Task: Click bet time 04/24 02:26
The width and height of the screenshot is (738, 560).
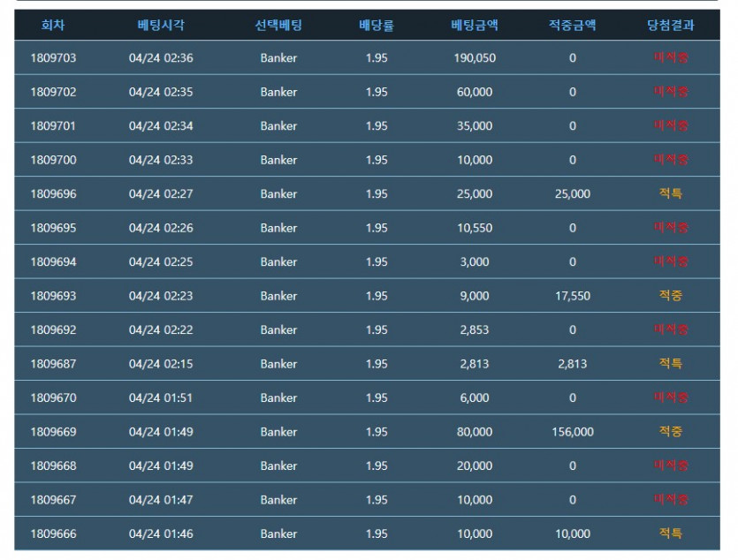Action: click(161, 228)
